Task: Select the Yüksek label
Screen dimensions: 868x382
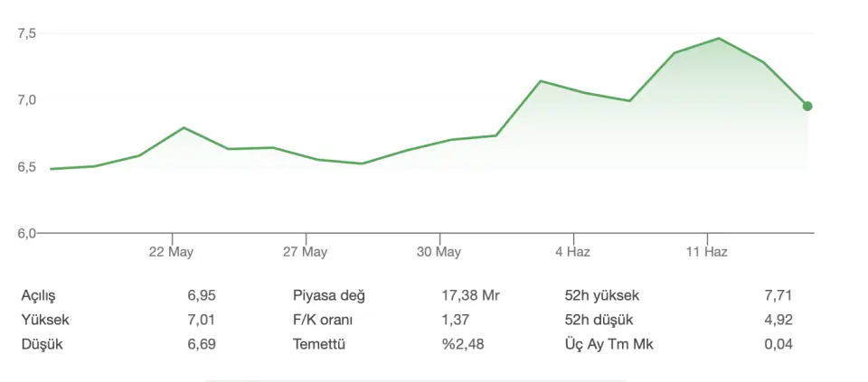Action: tap(45, 320)
